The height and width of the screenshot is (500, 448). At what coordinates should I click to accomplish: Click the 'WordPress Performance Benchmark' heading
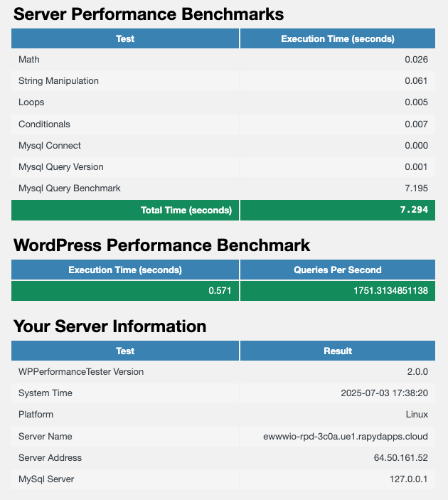tap(161, 245)
